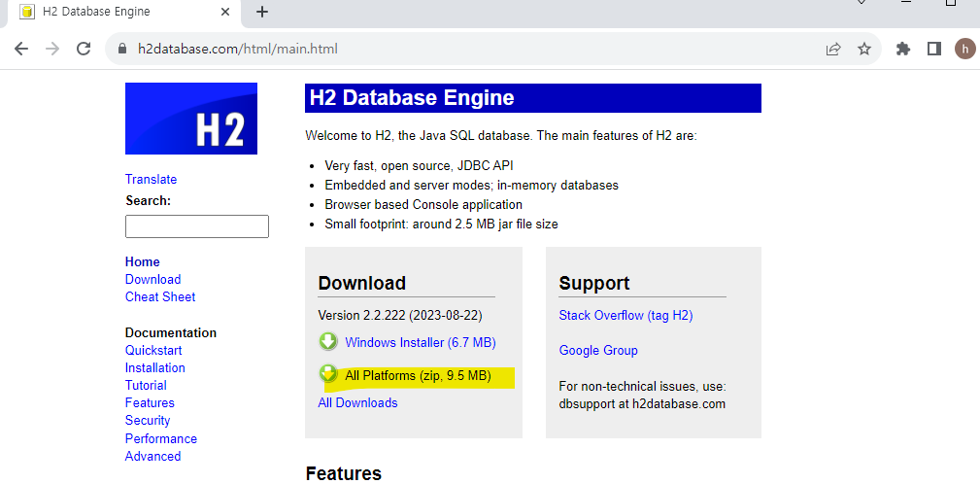Open the Google Group link
980x484 pixels.
tap(598, 350)
